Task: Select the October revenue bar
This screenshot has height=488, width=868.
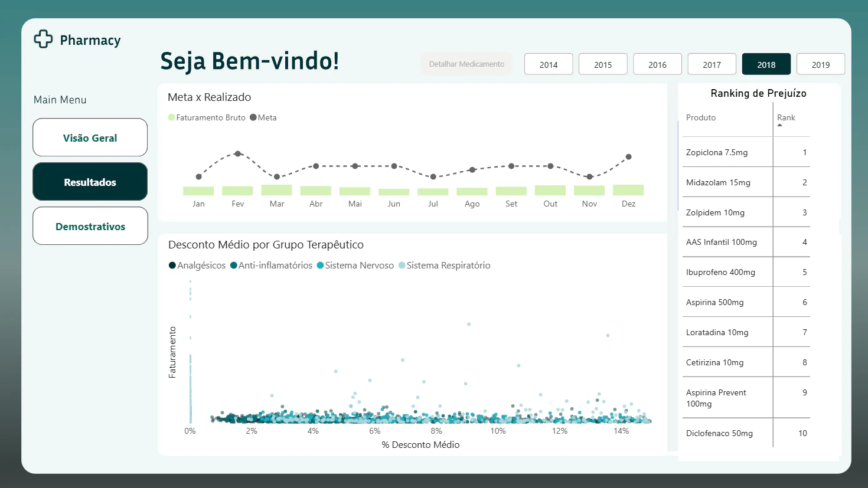Action: pos(550,190)
